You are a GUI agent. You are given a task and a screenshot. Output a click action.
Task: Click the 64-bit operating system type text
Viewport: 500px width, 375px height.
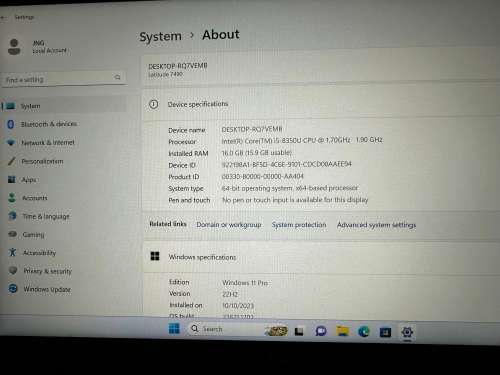click(x=290, y=188)
